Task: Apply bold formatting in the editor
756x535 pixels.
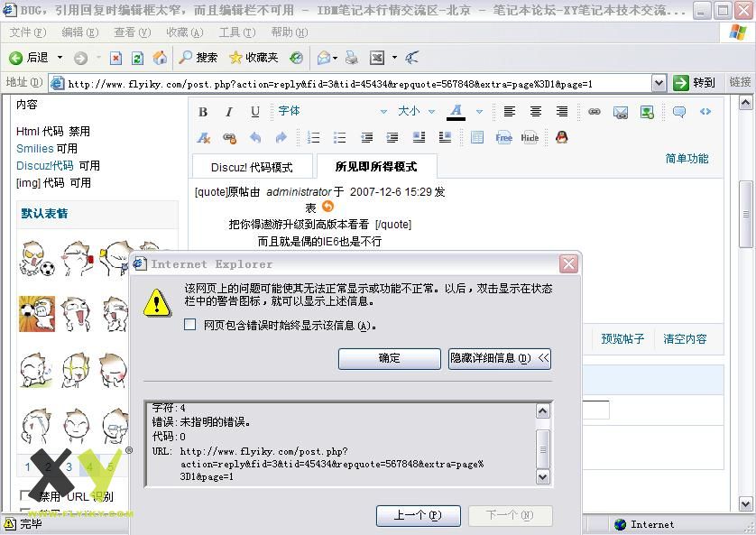Action: point(203,112)
